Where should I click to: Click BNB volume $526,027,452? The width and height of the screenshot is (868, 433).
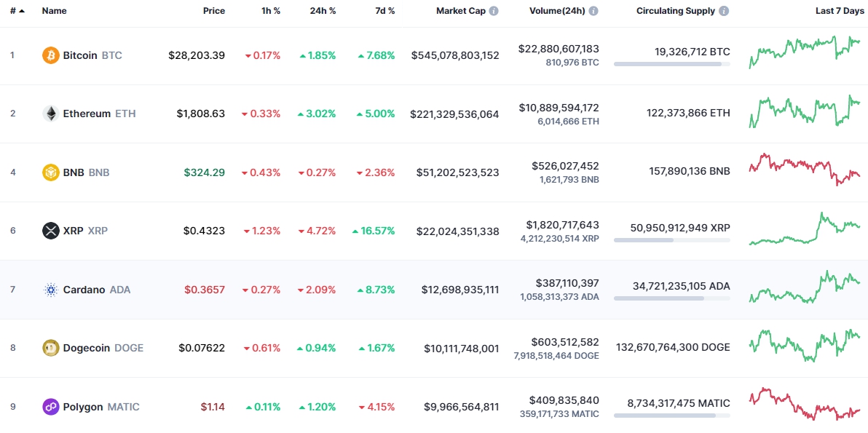pyautogui.click(x=565, y=166)
